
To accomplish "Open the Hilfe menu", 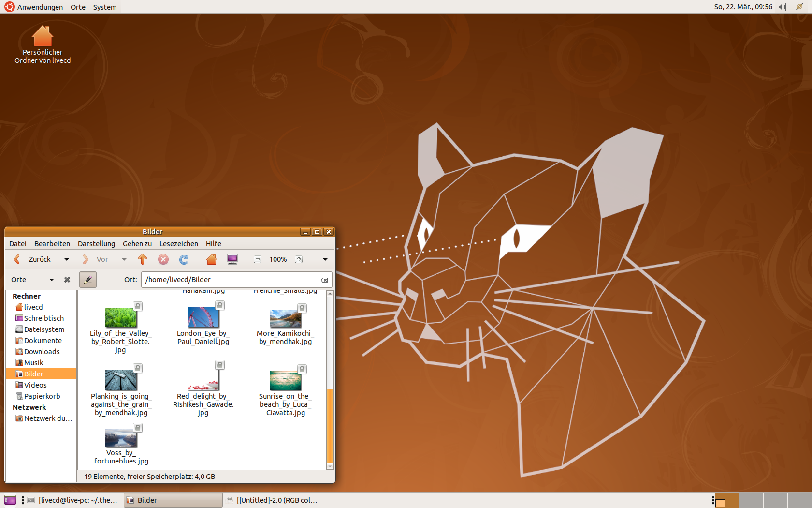I will (214, 244).
